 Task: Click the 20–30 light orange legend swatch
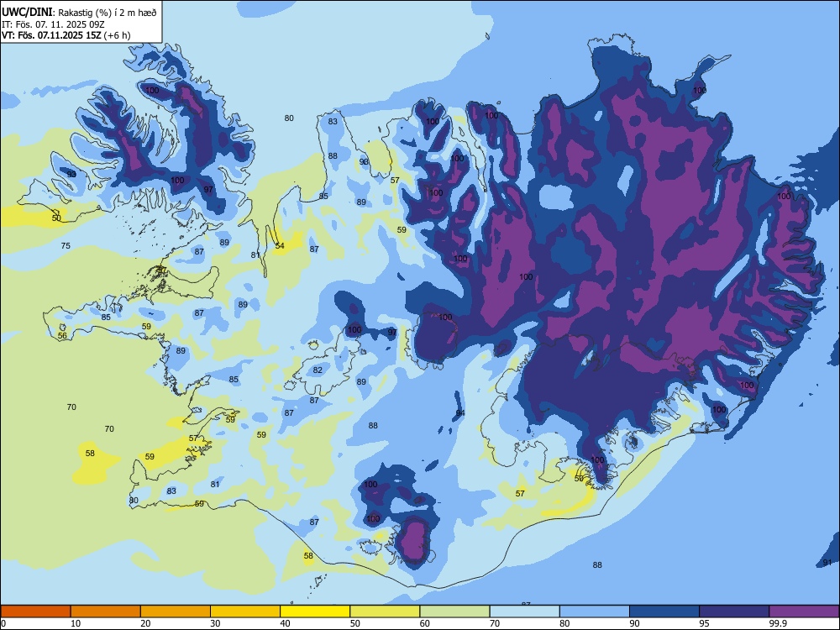click(176, 612)
